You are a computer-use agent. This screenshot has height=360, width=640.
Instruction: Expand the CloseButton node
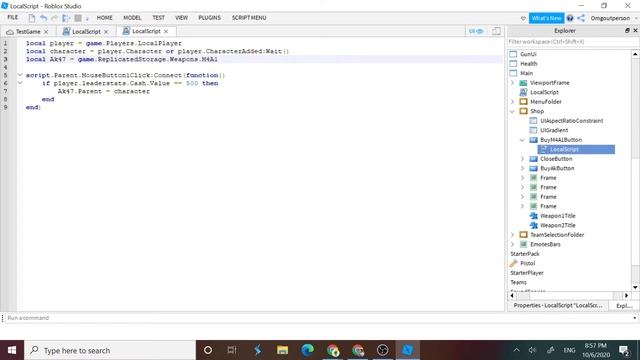click(x=522, y=159)
